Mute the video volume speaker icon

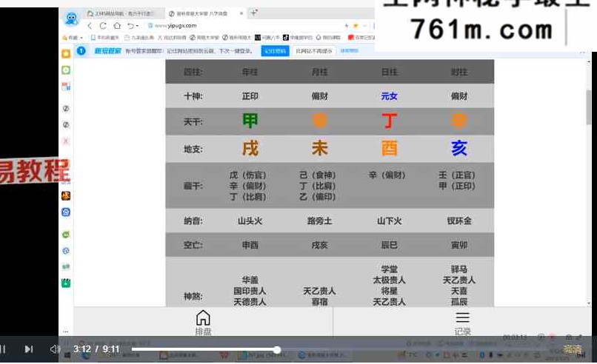tap(55, 348)
